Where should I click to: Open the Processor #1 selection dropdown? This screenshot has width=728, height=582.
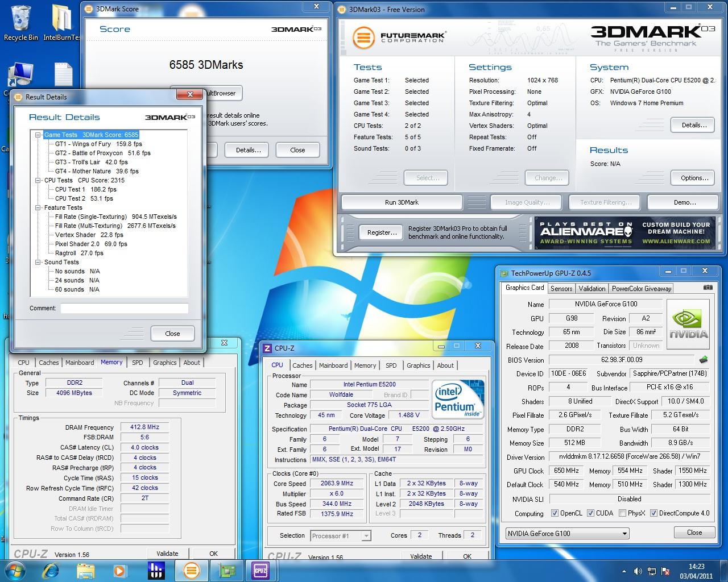pos(341,535)
